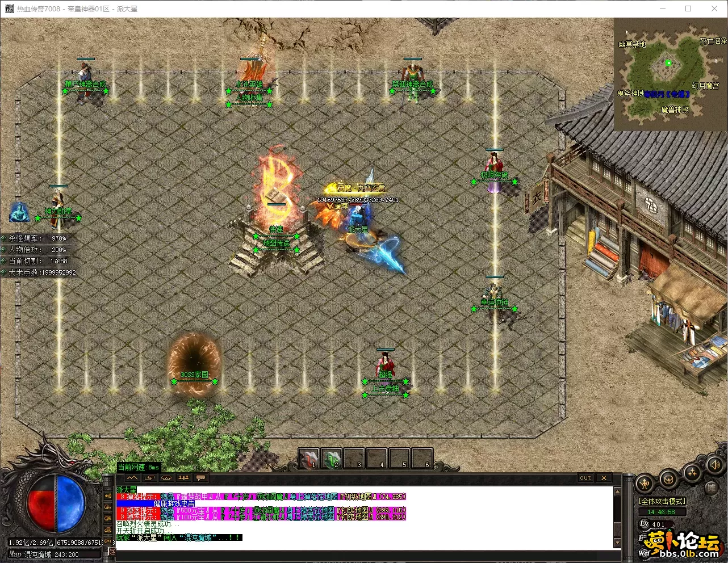This screenshot has height=563, width=728.
Task: Select empty quick slot 6
Action: [x=422, y=458]
